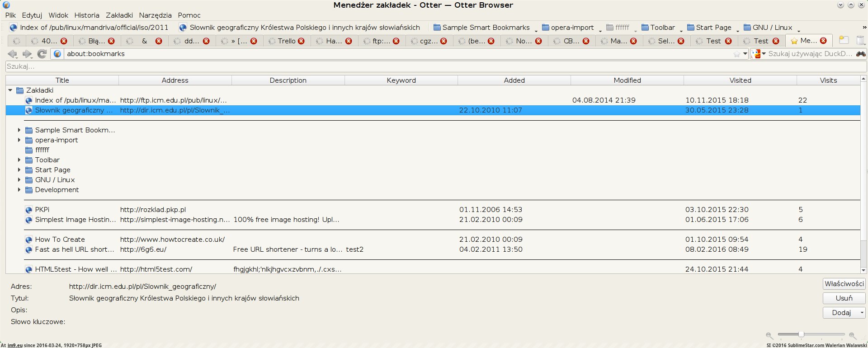Go back with the back arrow
Screen dimensions: 868x348
13,54
